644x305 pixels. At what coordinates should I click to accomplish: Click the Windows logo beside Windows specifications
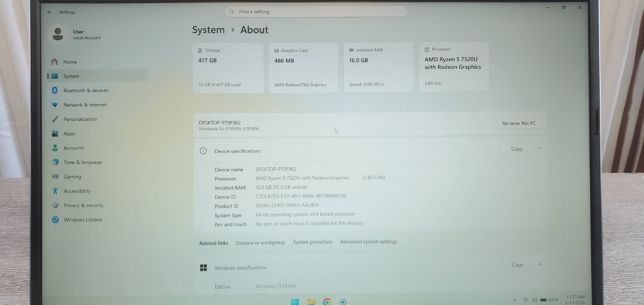(x=204, y=268)
